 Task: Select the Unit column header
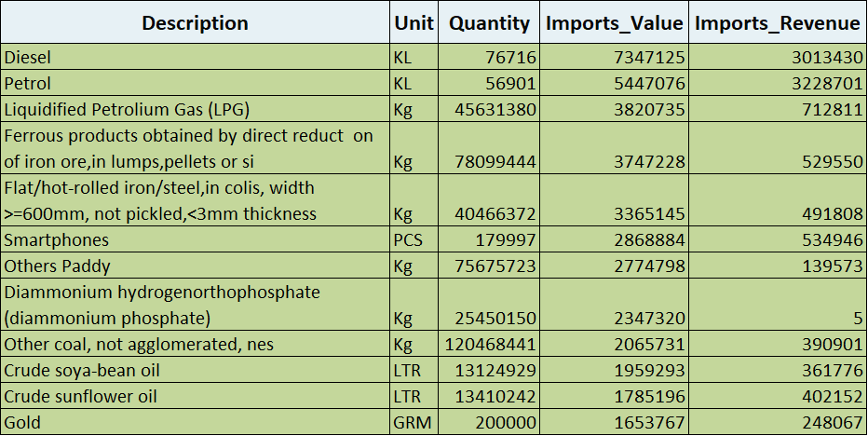(x=414, y=22)
